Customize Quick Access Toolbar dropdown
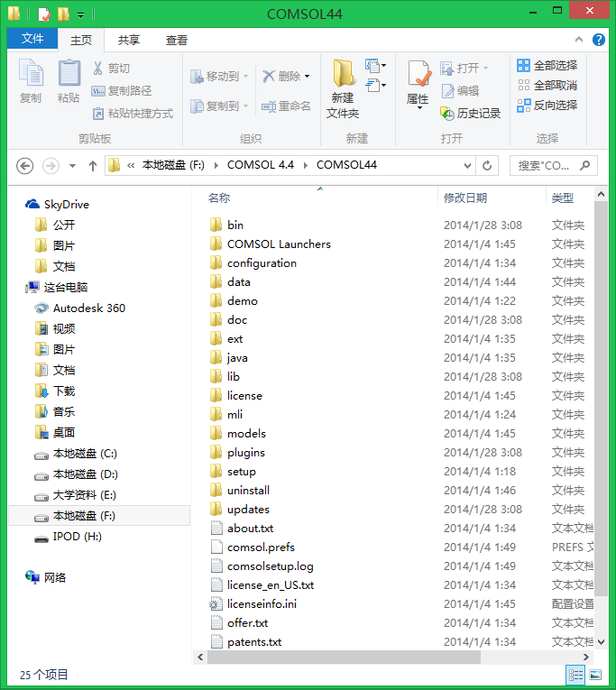This screenshot has width=616, height=690. click(80, 15)
